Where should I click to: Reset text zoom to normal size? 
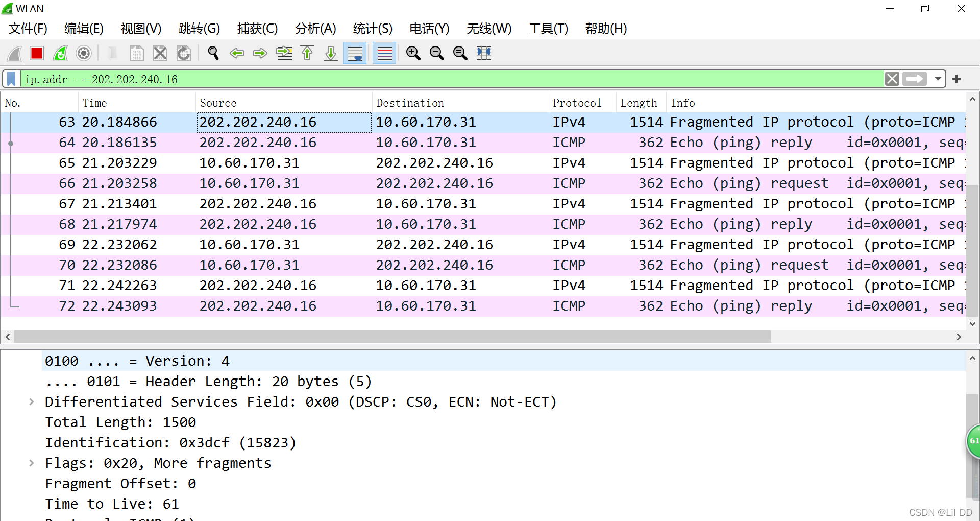pyautogui.click(x=460, y=53)
